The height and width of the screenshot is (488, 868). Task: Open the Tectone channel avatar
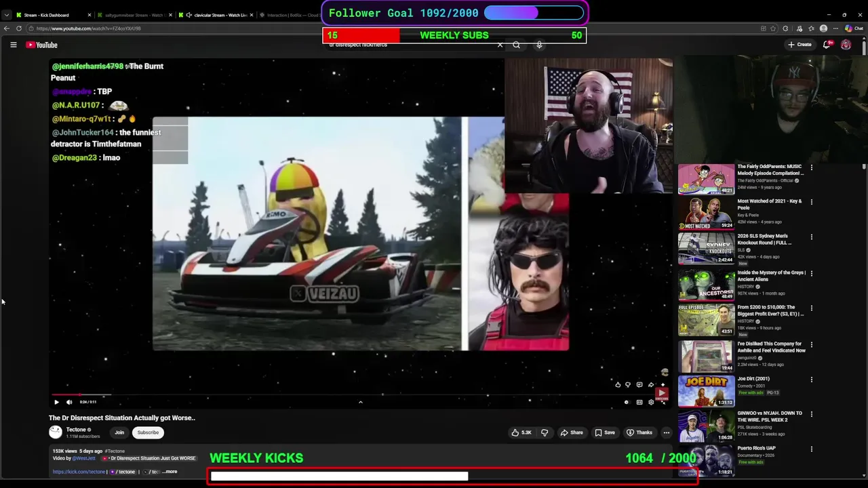[56, 432]
